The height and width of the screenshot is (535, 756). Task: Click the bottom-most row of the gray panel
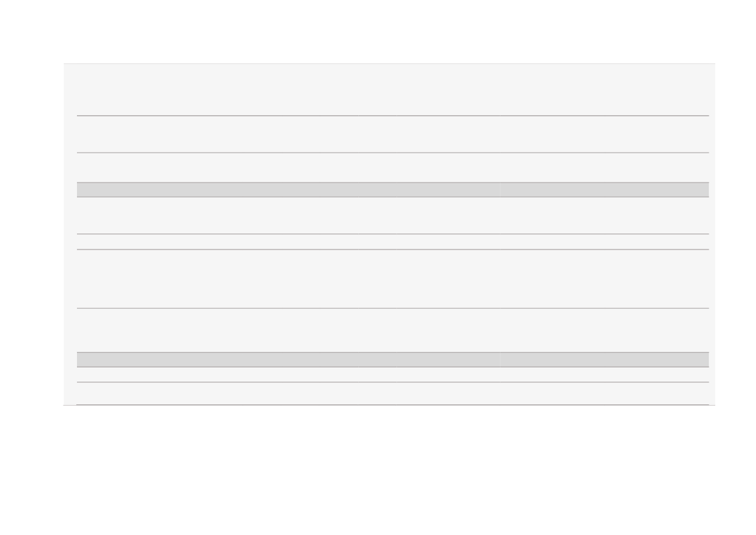pos(393,393)
